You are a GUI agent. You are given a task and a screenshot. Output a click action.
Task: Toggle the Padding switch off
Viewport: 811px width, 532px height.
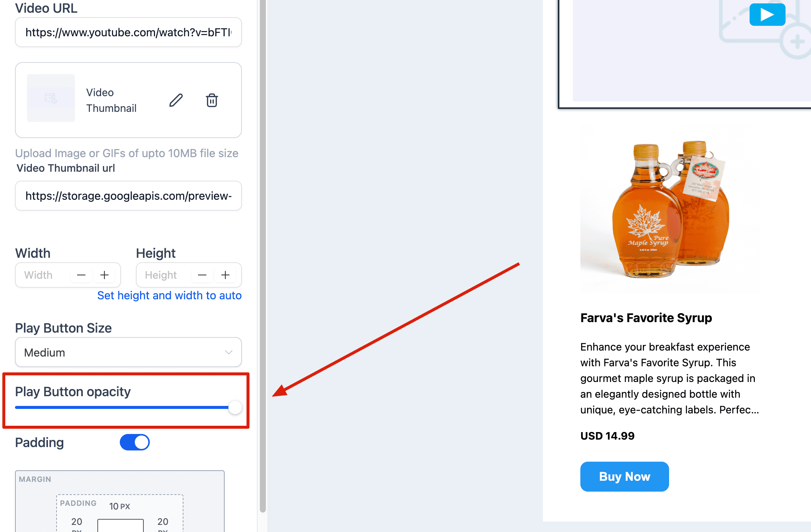(x=135, y=442)
